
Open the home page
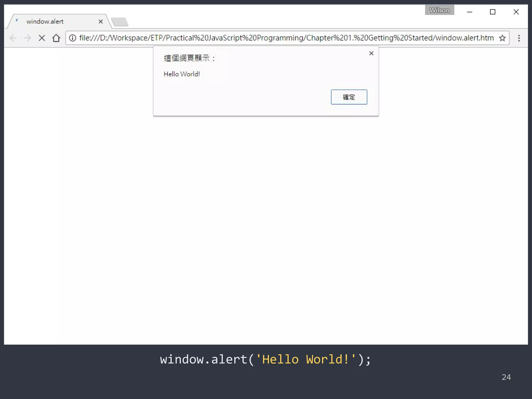tap(56, 38)
